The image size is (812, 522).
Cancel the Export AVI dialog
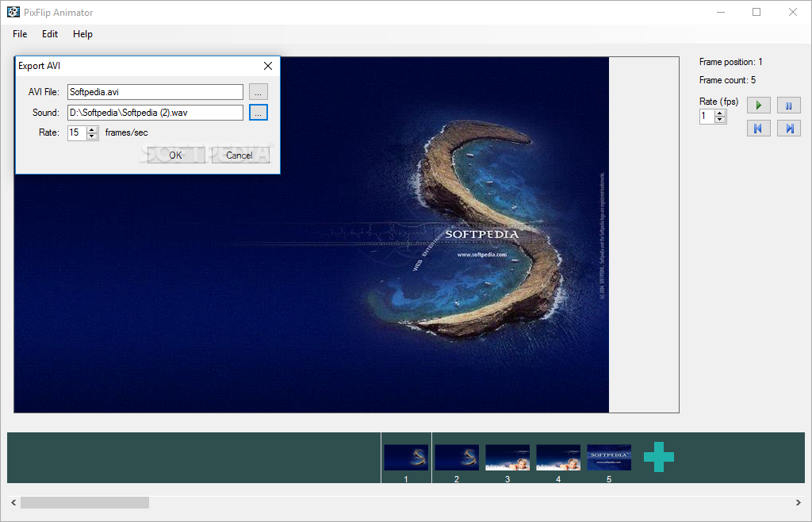(240, 155)
